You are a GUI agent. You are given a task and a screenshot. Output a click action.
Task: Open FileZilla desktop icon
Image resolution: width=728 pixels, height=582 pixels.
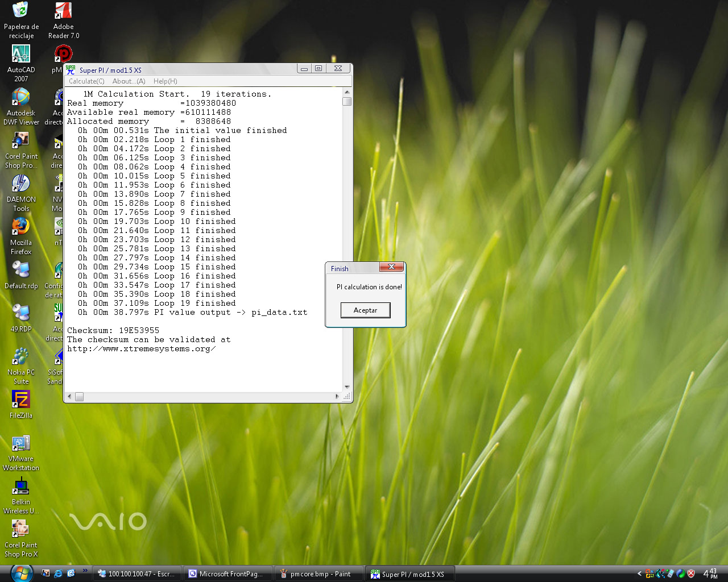pyautogui.click(x=21, y=400)
